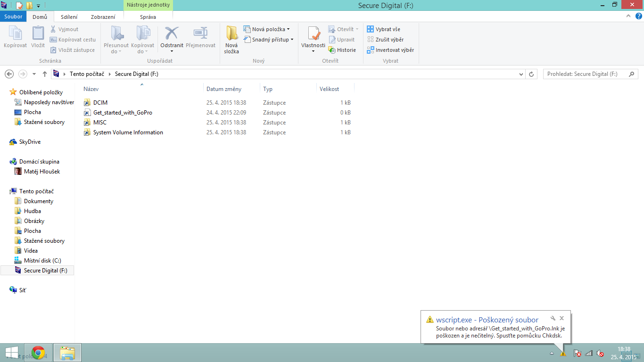The width and height of the screenshot is (644, 362).
Task: Open Google Chrome from the taskbar
Action: click(x=38, y=353)
